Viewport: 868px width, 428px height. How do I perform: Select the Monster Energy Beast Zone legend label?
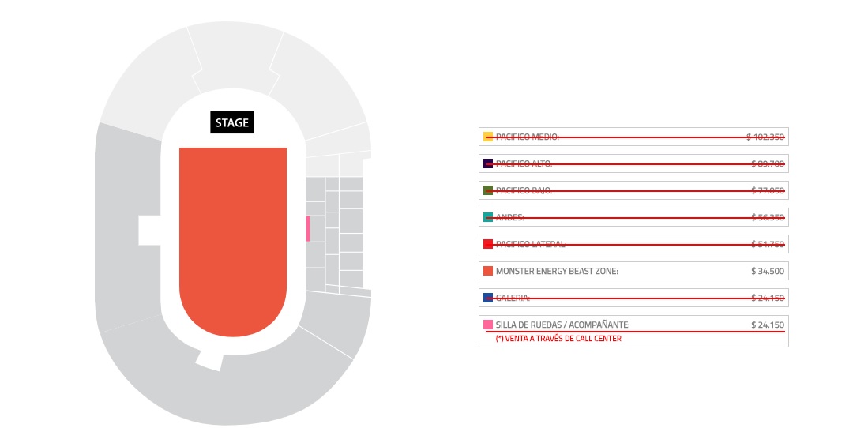(x=557, y=271)
